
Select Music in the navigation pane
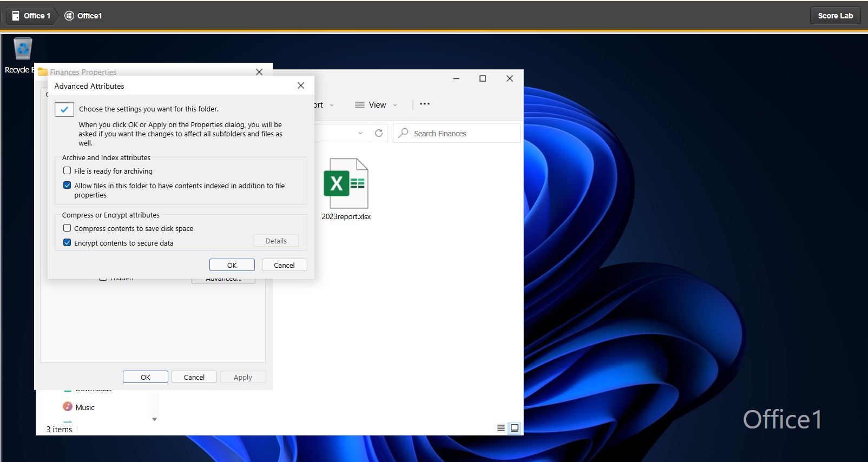coord(84,407)
